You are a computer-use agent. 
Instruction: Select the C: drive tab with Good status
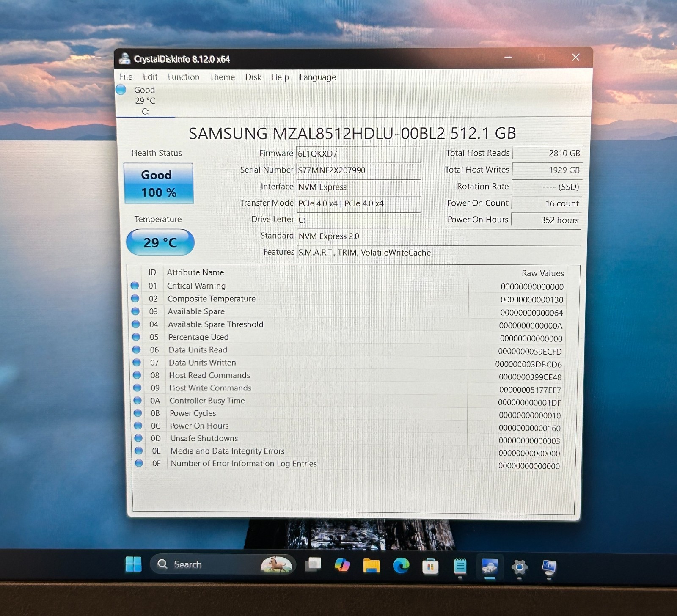[145, 100]
